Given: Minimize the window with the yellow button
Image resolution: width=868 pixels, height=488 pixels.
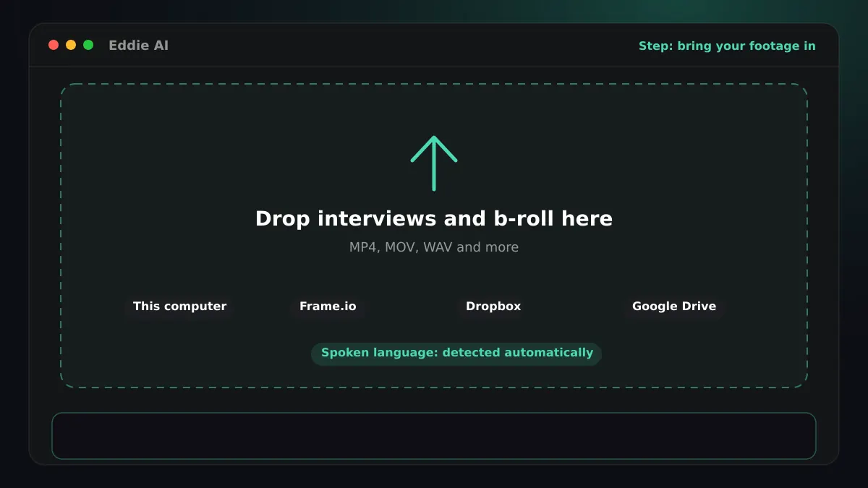Looking at the screenshot, I should (x=71, y=45).
